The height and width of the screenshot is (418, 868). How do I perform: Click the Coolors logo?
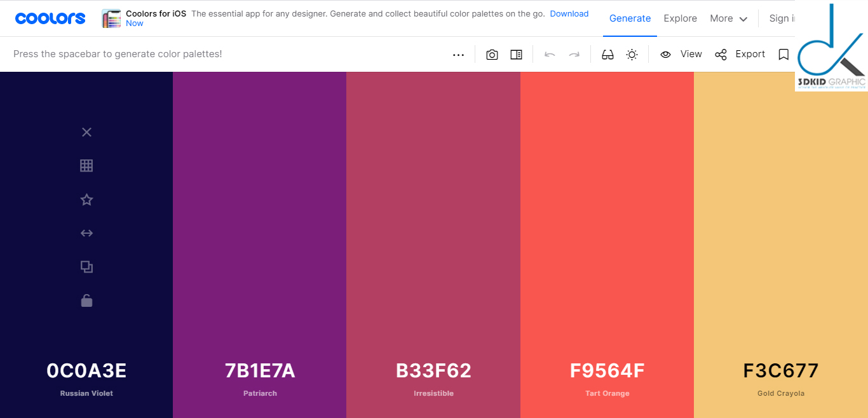pyautogui.click(x=50, y=18)
